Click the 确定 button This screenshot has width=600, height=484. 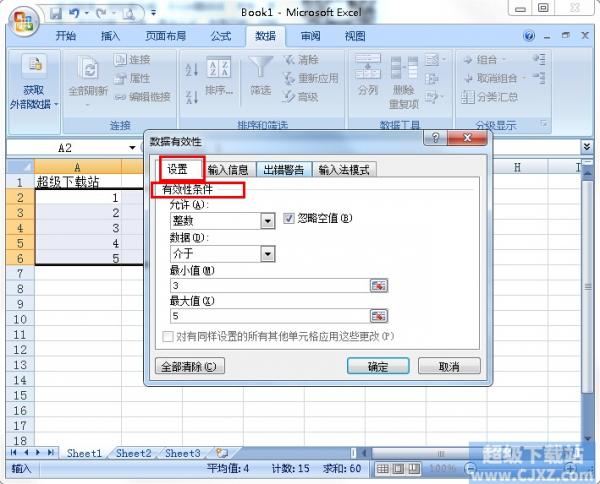(378, 367)
